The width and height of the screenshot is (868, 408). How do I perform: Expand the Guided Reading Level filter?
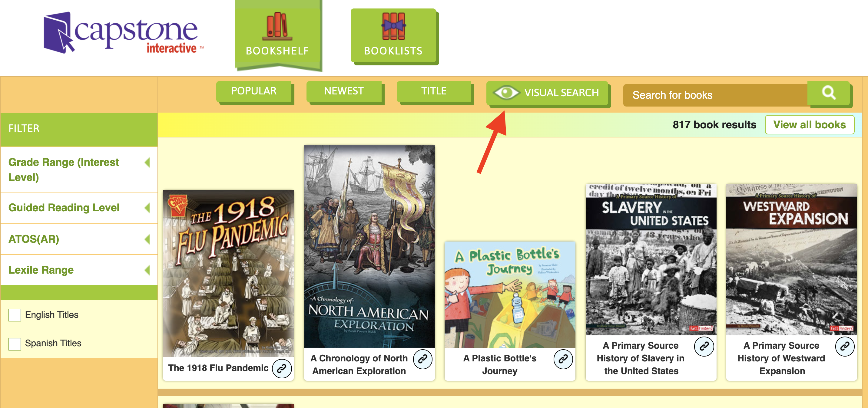tap(79, 208)
